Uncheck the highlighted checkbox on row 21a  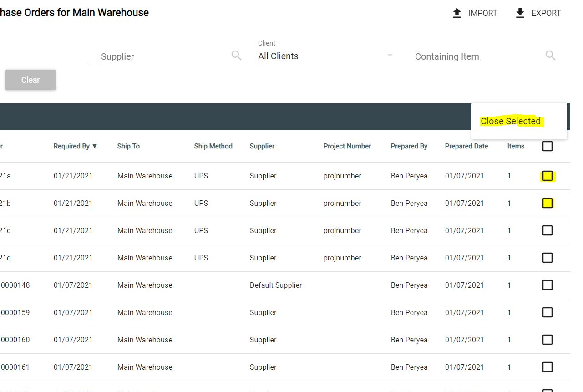547,176
